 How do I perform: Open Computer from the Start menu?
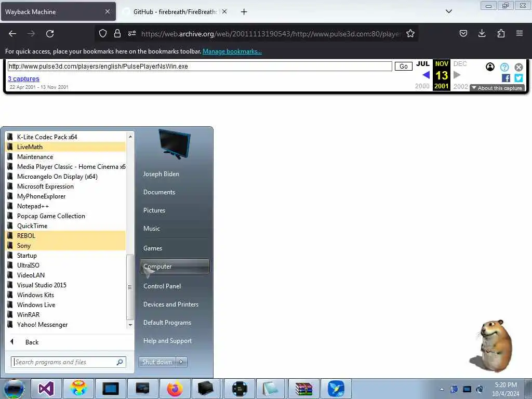tap(175, 267)
